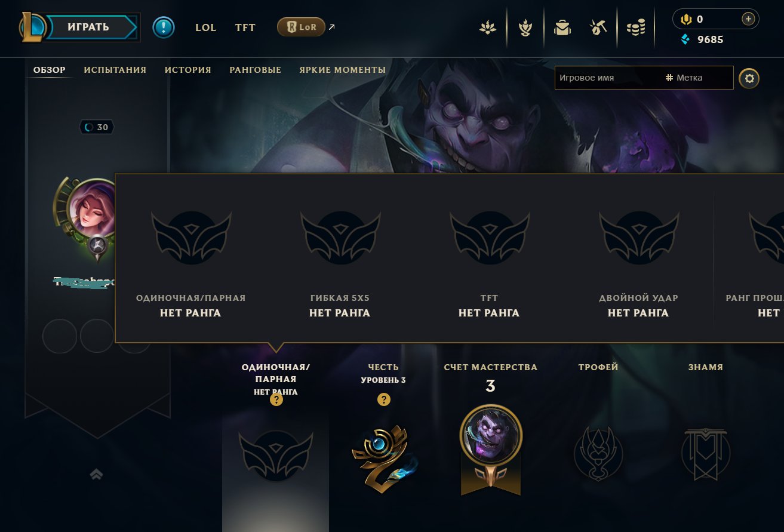Click the help icon under Solo/Duo rank
This screenshot has height=532, width=784.
coord(276,400)
